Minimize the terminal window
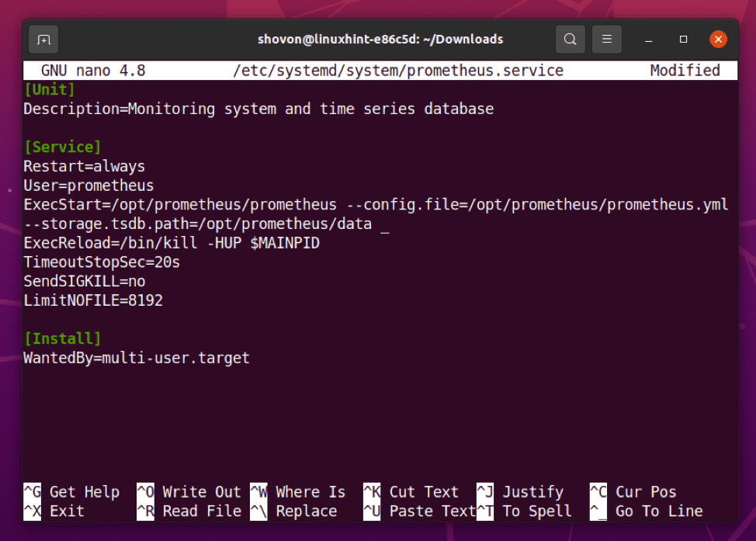Screen dimensions: 756x541 648,40
